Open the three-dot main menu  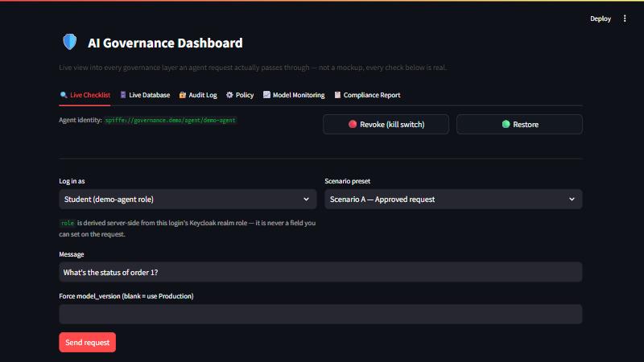point(625,19)
